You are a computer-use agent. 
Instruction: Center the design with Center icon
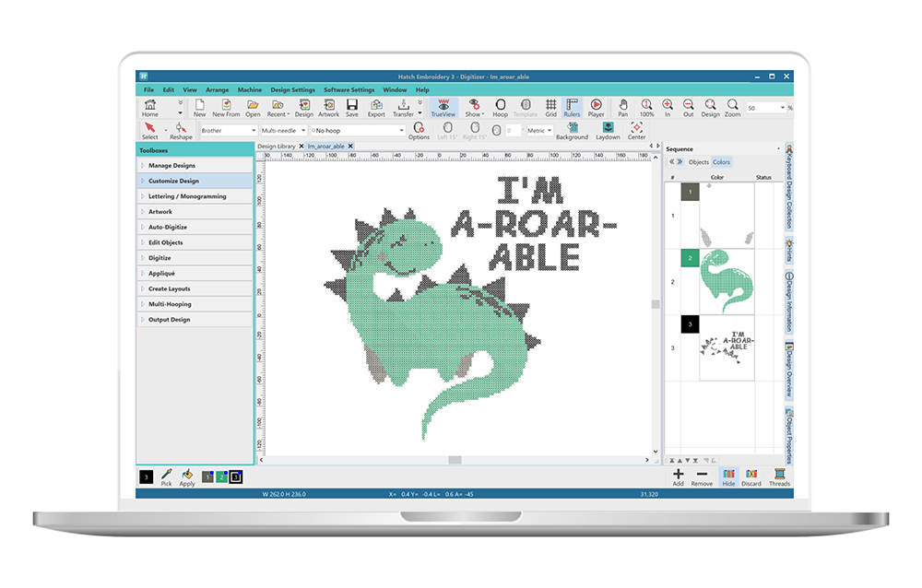click(636, 130)
